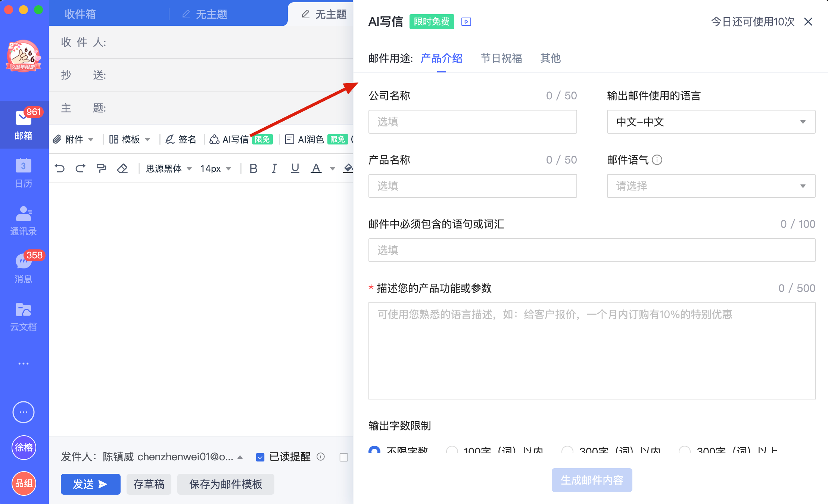Image resolution: width=828 pixels, height=504 pixels.
Task: Open the 云文档 cloud documents panel
Action: point(24,315)
